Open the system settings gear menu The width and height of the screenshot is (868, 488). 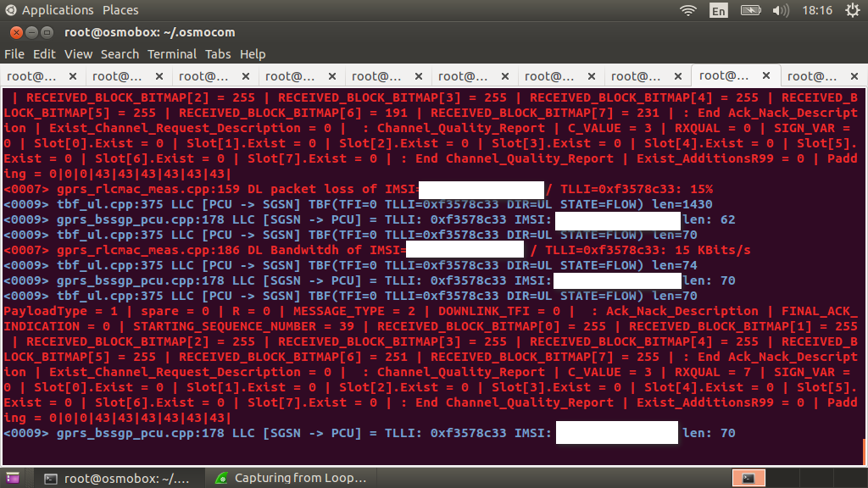pyautogui.click(x=853, y=10)
